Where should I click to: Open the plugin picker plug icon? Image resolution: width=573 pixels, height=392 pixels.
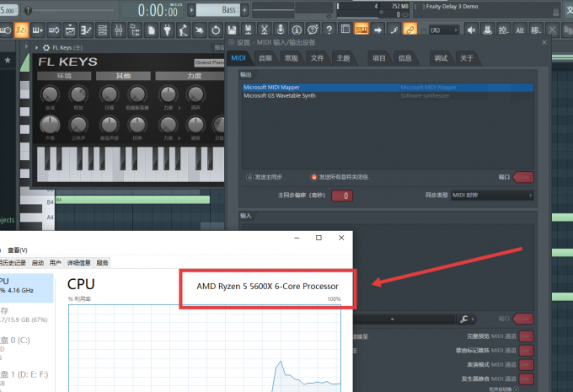pyautogui.click(x=167, y=30)
